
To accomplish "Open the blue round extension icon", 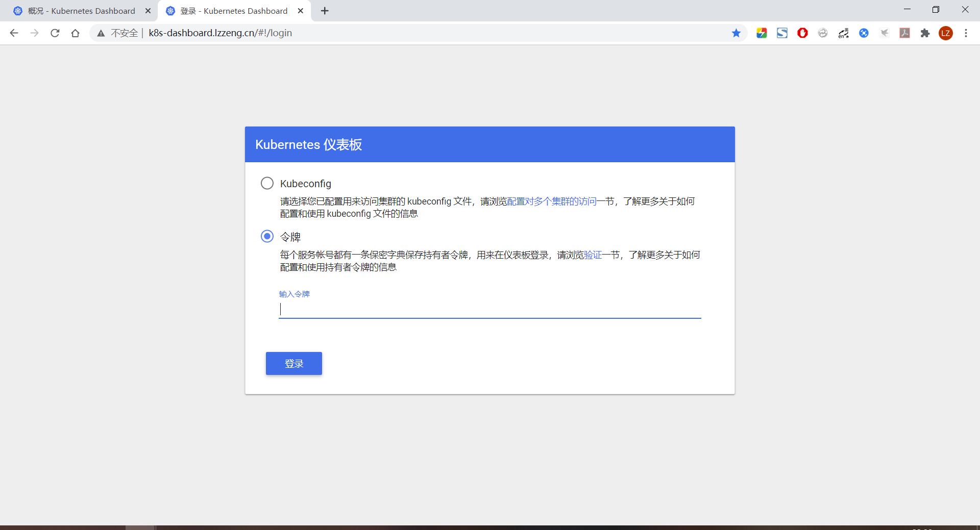I will click(864, 33).
